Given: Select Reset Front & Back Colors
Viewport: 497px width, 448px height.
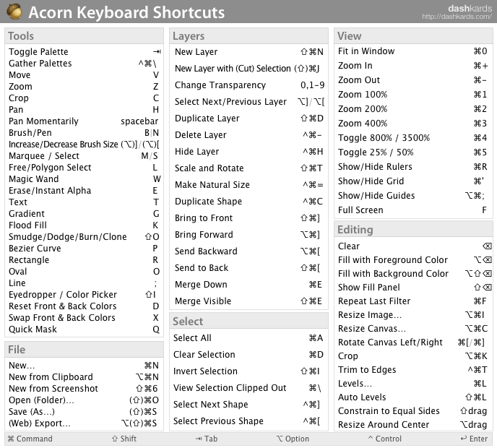Looking at the screenshot, I should (x=84, y=306).
